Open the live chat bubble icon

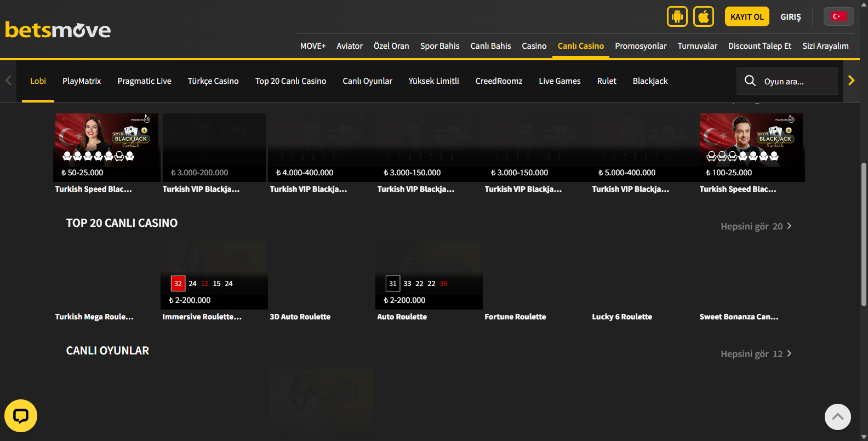21,416
